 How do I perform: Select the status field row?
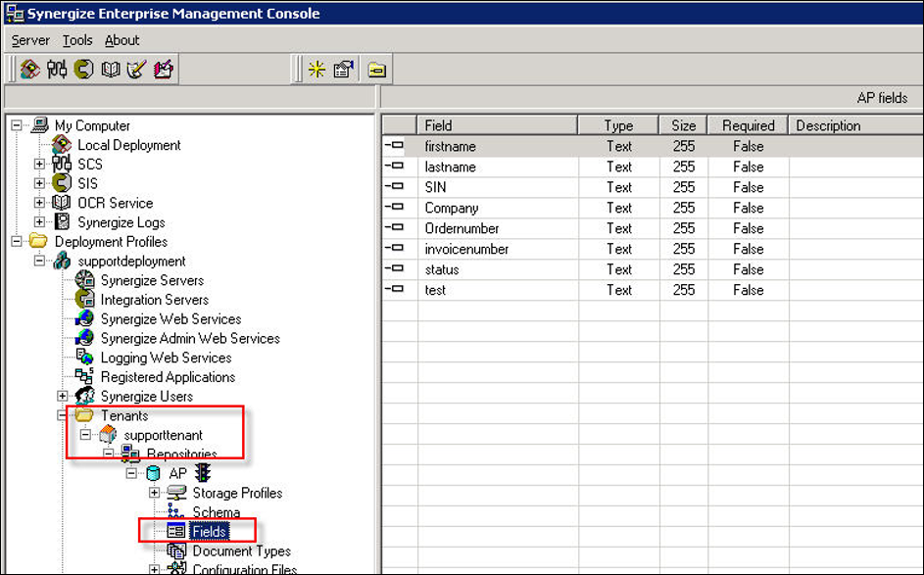(653, 269)
